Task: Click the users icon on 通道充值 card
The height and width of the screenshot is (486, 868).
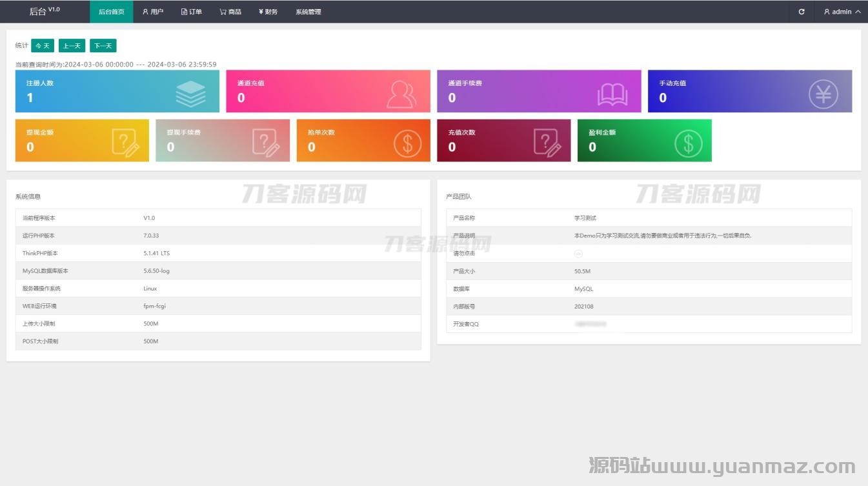Action: pos(401,94)
